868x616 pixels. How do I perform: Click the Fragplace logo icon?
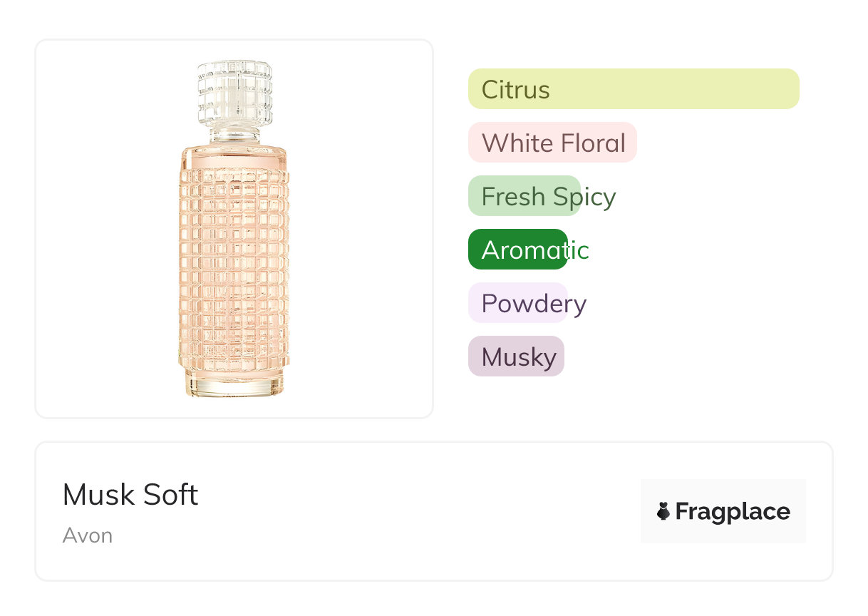[x=663, y=511]
